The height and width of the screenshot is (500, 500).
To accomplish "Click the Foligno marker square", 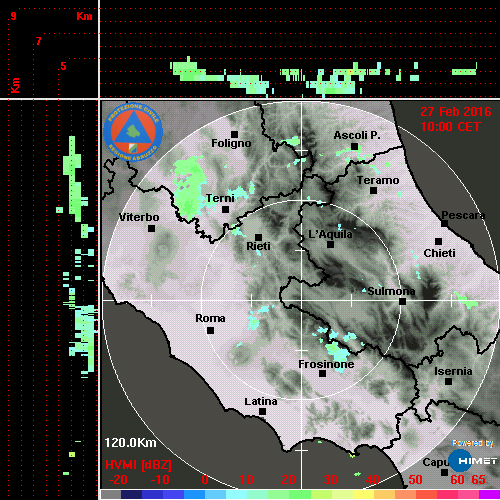I will coord(234,134).
